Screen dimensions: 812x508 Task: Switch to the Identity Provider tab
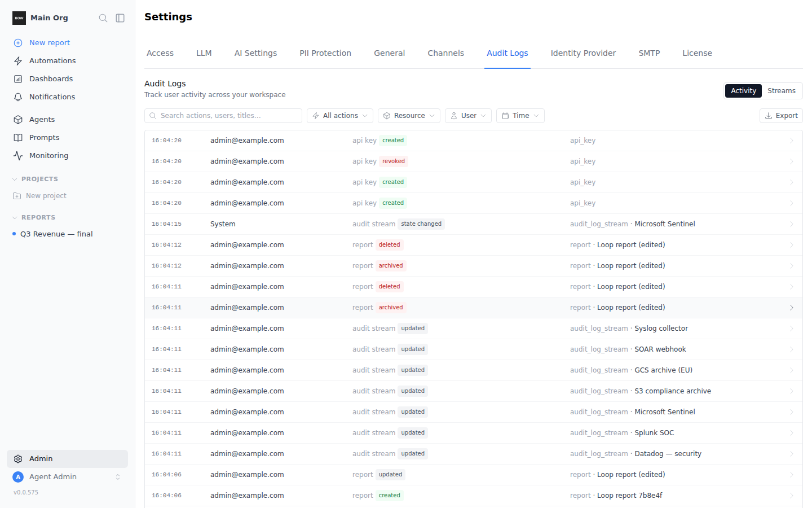[583, 53]
